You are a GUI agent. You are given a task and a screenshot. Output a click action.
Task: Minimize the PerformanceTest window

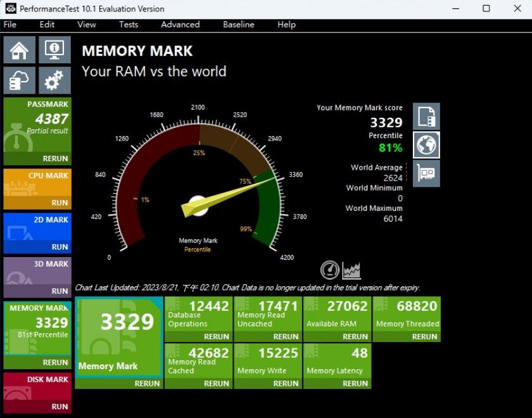click(x=455, y=8)
